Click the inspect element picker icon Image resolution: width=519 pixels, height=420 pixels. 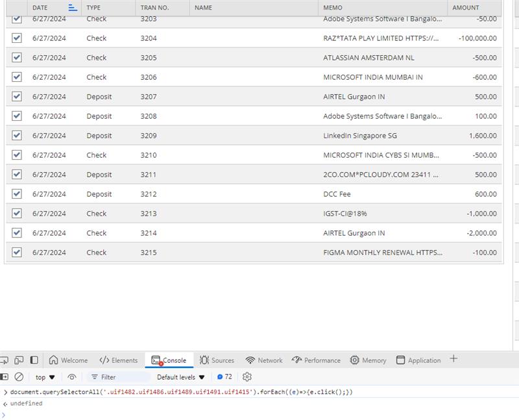3,360
